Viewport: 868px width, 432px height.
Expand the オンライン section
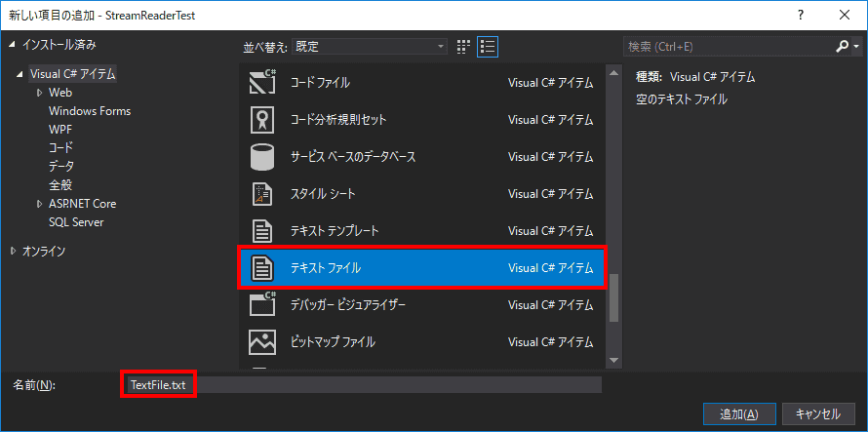click(x=14, y=251)
